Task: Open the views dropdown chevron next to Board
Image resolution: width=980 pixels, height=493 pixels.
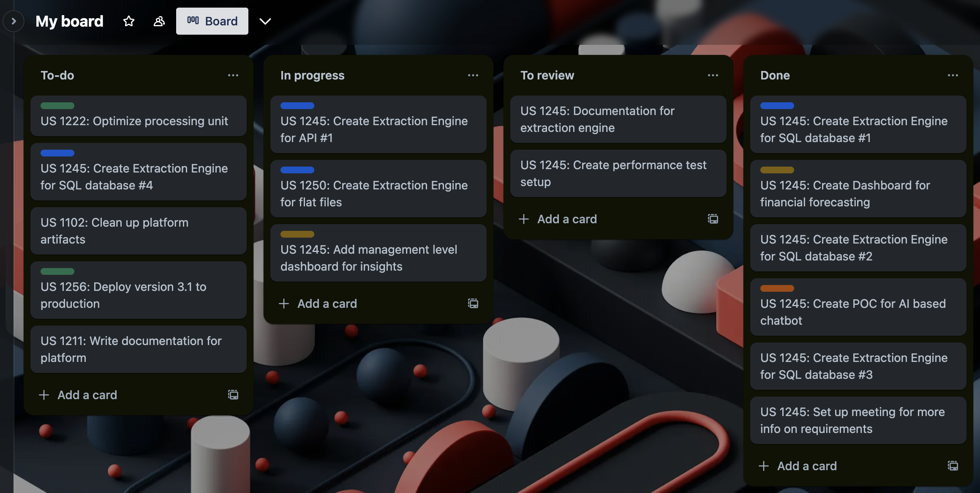Action: 265,21
